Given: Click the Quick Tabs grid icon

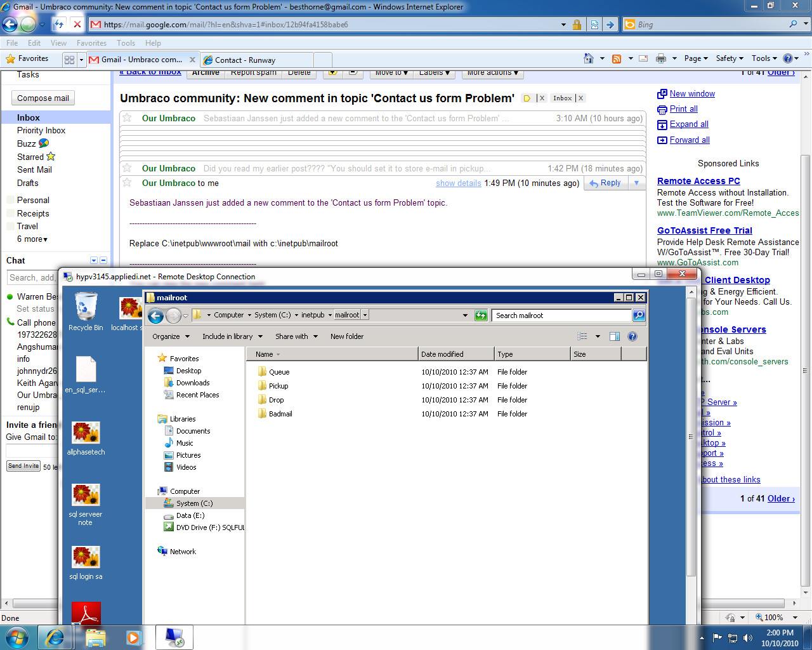Looking at the screenshot, I should [70, 60].
